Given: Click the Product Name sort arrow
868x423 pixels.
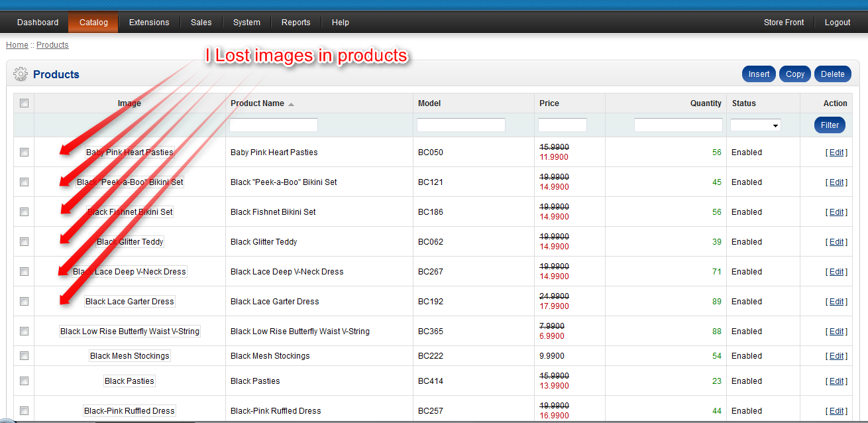Looking at the screenshot, I should [x=292, y=104].
